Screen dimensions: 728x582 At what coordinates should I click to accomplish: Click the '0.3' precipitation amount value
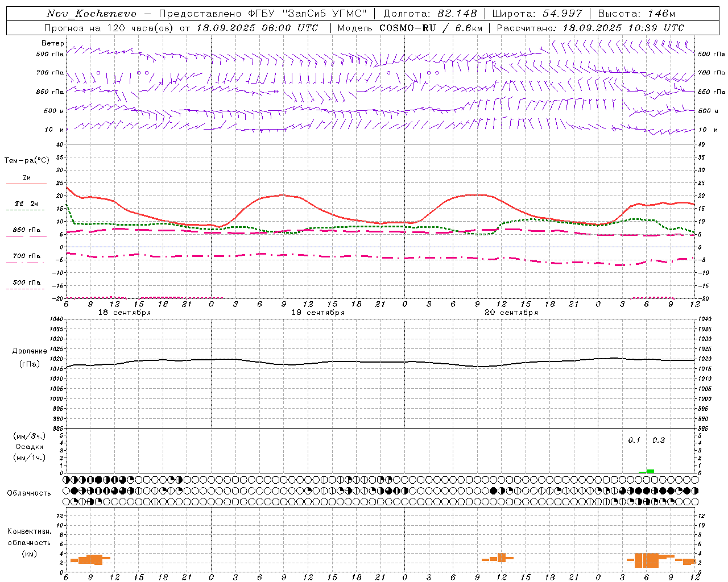point(659,440)
